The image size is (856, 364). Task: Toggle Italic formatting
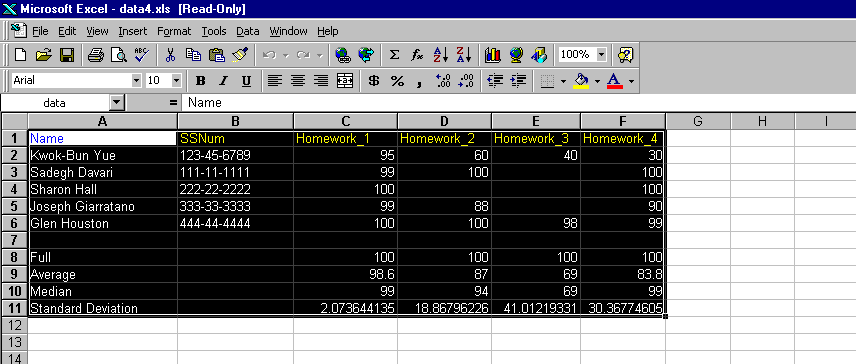[223, 81]
